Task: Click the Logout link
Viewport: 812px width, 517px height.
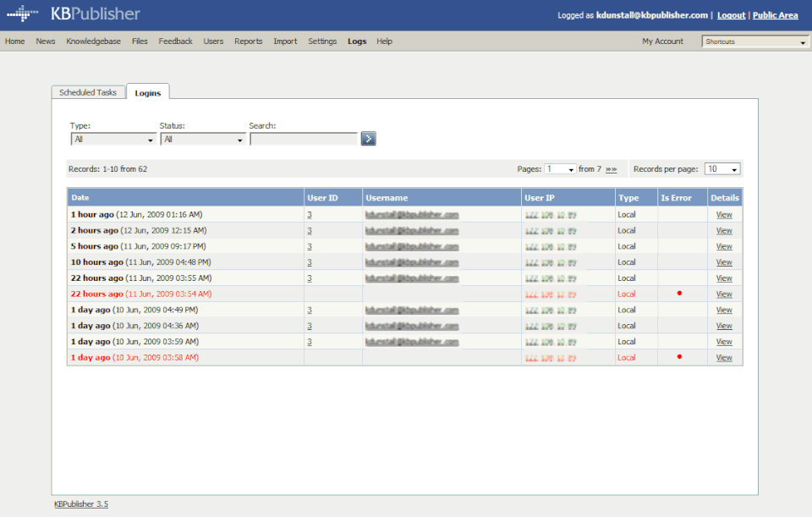Action: coord(731,15)
